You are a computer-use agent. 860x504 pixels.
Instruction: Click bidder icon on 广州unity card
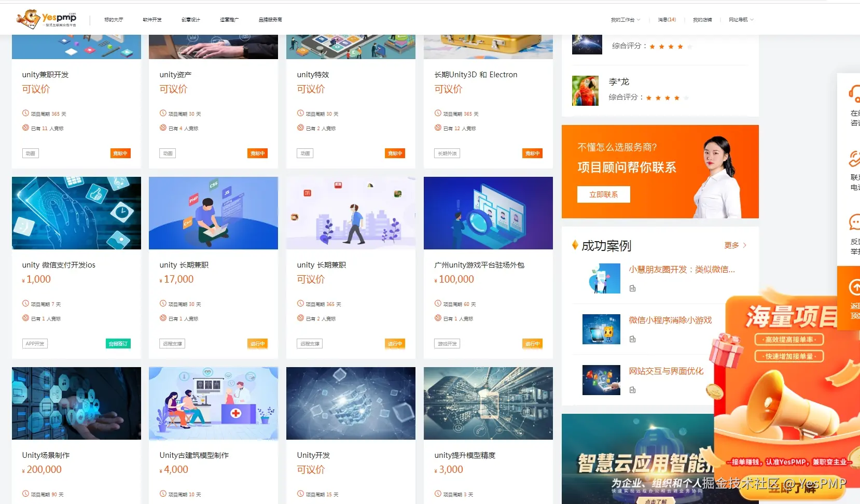[438, 318]
